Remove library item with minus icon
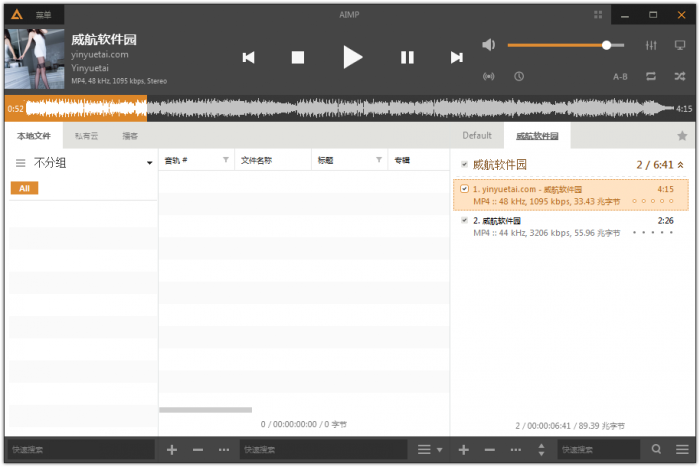 click(198, 450)
